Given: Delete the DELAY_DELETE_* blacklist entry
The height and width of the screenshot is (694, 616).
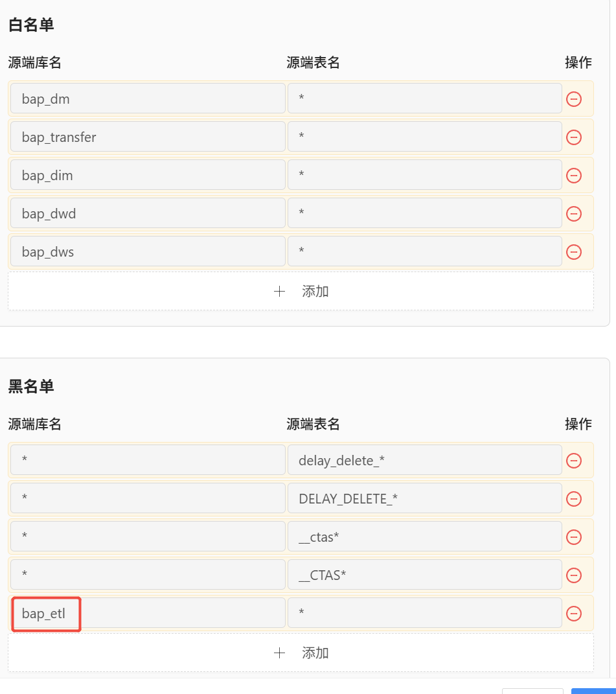Looking at the screenshot, I should coord(574,499).
